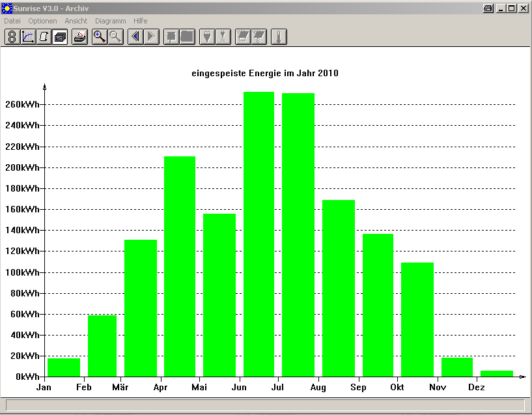
Task: Open the Optionen menu
Action: (42, 21)
